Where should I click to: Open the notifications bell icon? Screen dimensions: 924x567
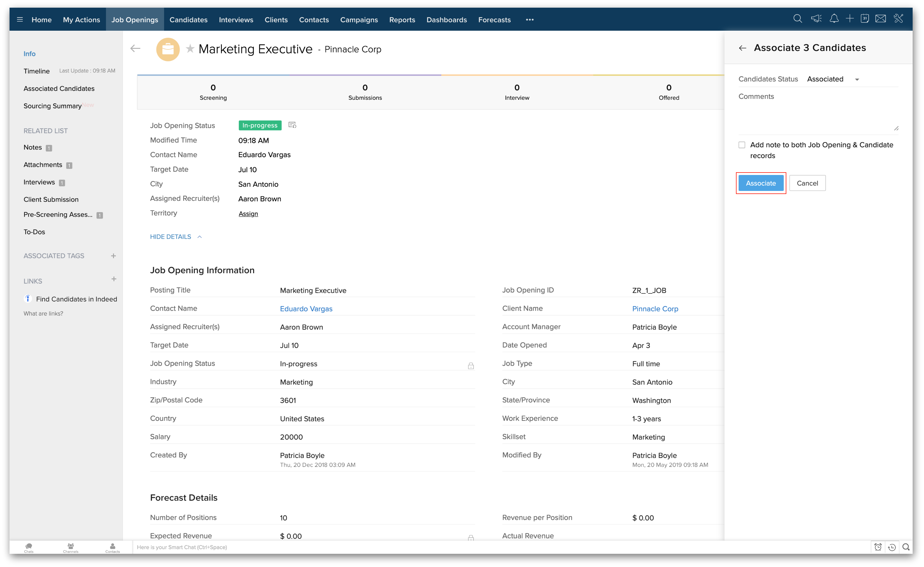(834, 19)
